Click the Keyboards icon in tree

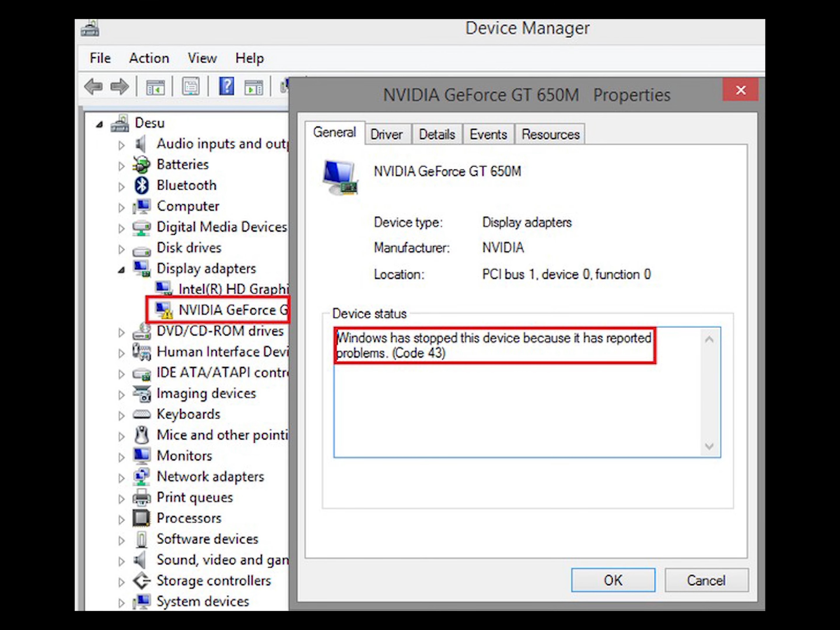click(142, 415)
